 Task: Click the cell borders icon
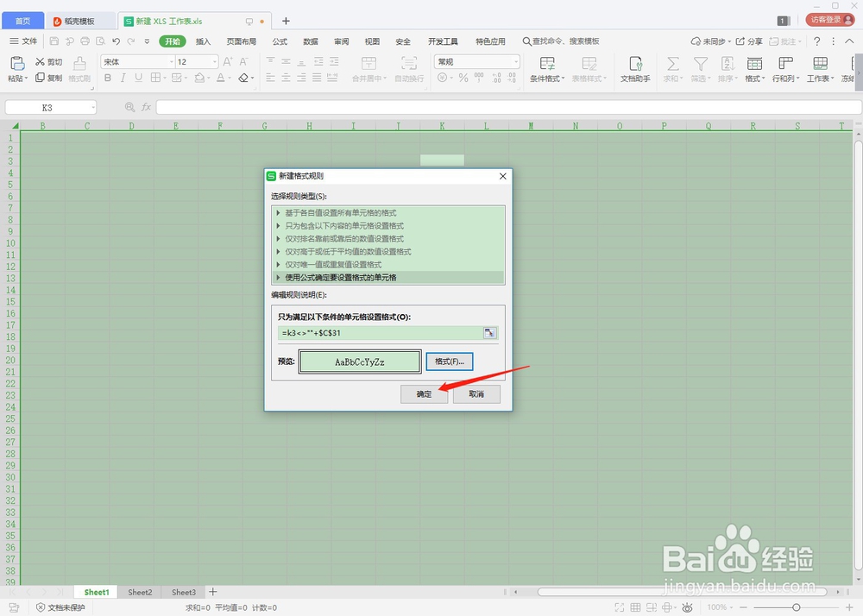click(x=155, y=79)
